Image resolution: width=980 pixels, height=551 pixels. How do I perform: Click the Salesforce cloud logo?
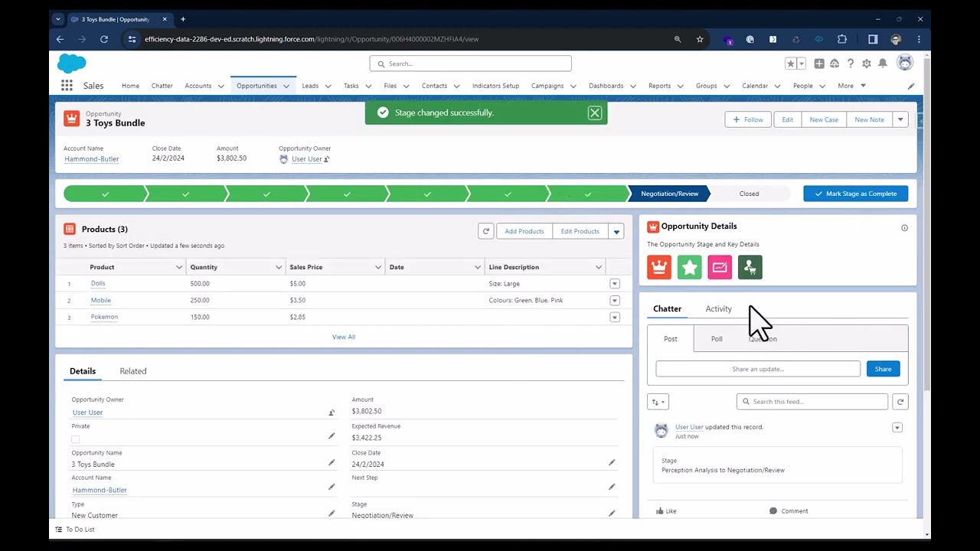72,64
